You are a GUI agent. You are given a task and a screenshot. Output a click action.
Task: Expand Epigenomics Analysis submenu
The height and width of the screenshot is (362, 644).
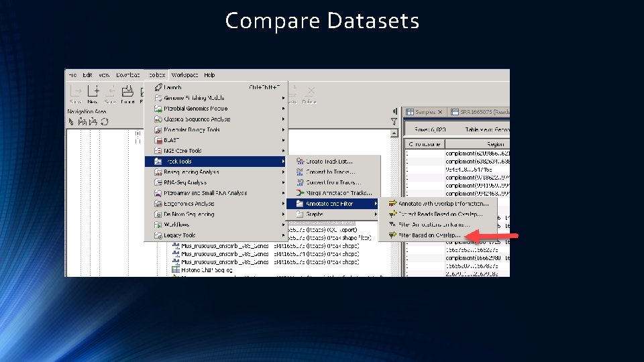tap(216, 204)
